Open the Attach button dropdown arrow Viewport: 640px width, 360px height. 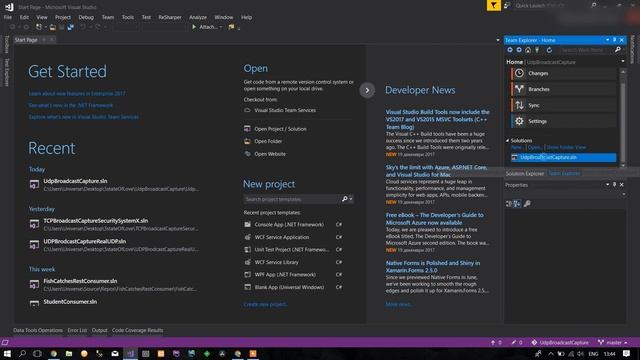[221, 27]
